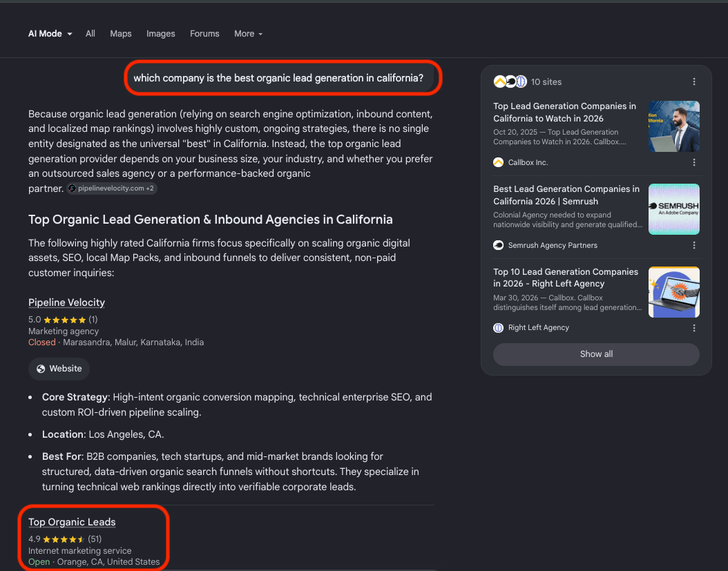
Task: Click the Callbox article thumbnail with businessman
Action: (673, 126)
